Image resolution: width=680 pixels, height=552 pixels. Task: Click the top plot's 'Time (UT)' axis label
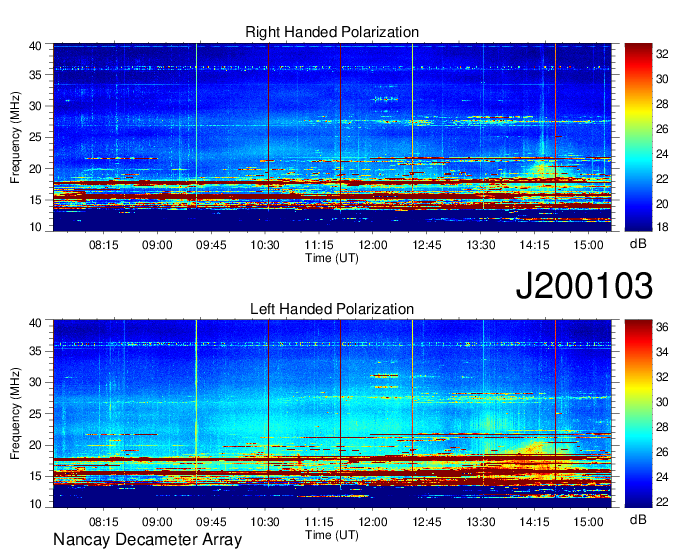pyautogui.click(x=332, y=258)
